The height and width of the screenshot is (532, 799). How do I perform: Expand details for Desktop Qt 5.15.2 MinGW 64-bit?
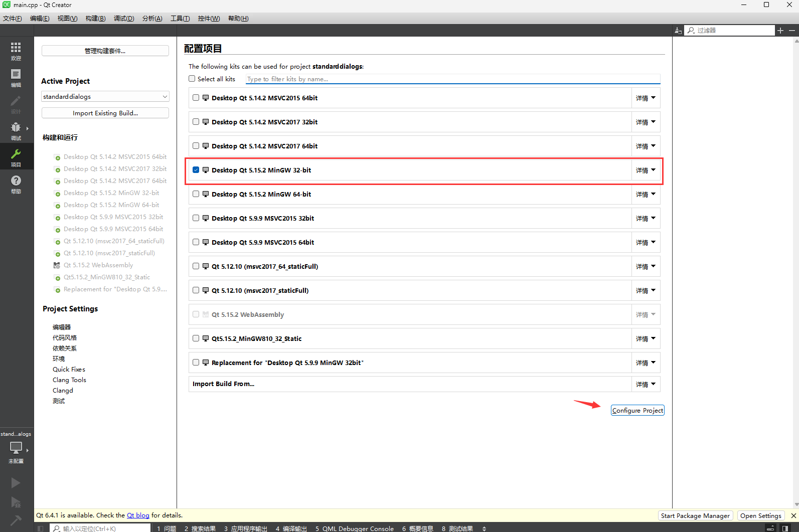pos(646,194)
